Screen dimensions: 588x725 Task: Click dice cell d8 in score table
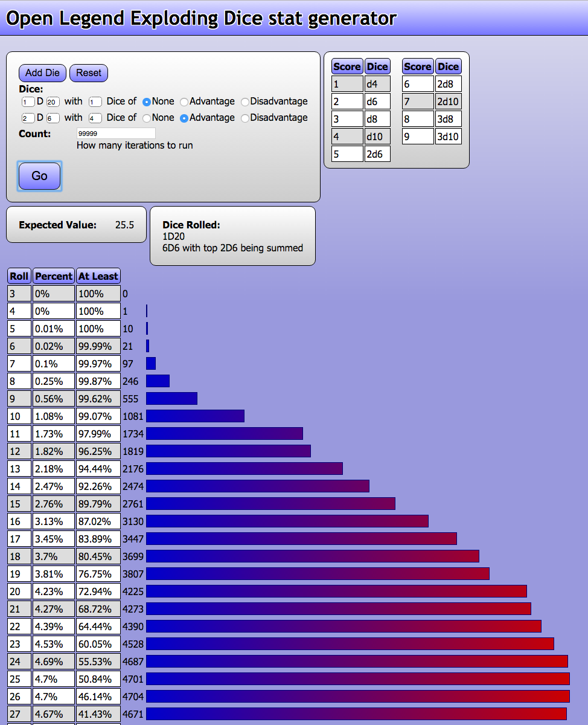(x=378, y=118)
